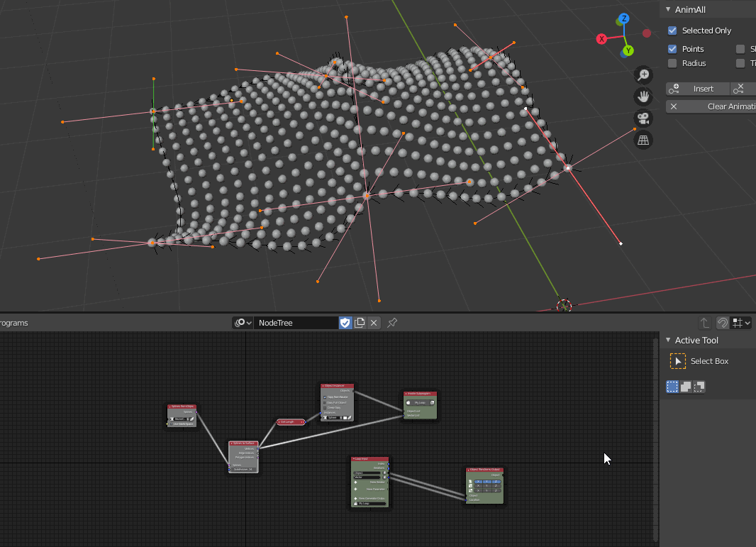Select the Select Box tool in Active Tool panel
The width and height of the screenshot is (756, 547).
point(678,361)
